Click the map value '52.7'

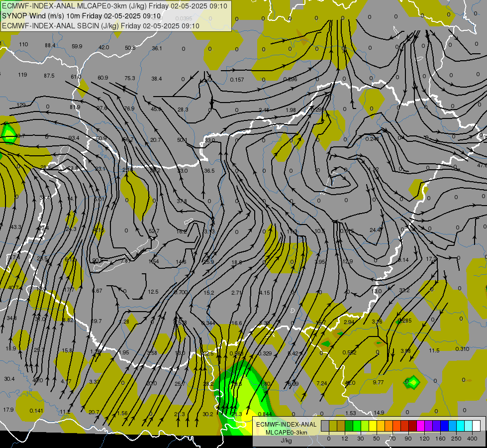pyautogui.click(x=154, y=231)
